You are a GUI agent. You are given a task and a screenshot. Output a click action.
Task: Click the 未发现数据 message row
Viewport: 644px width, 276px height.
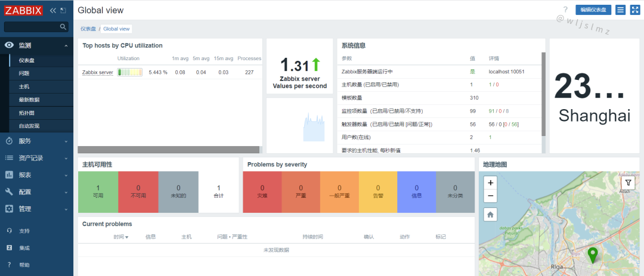click(277, 250)
